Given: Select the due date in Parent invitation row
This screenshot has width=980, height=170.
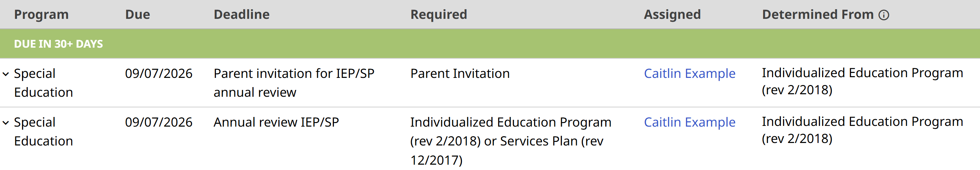Looking at the screenshot, I should click(159, 73).
